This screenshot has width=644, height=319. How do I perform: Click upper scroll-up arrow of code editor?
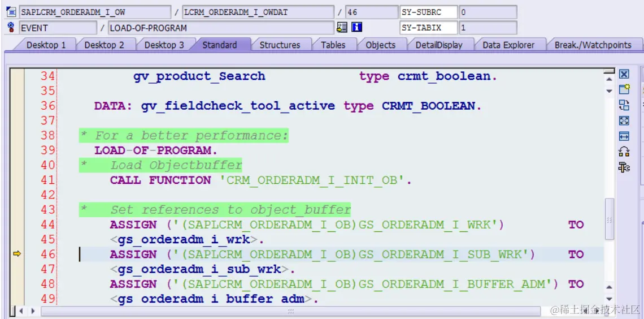(610, 79)
